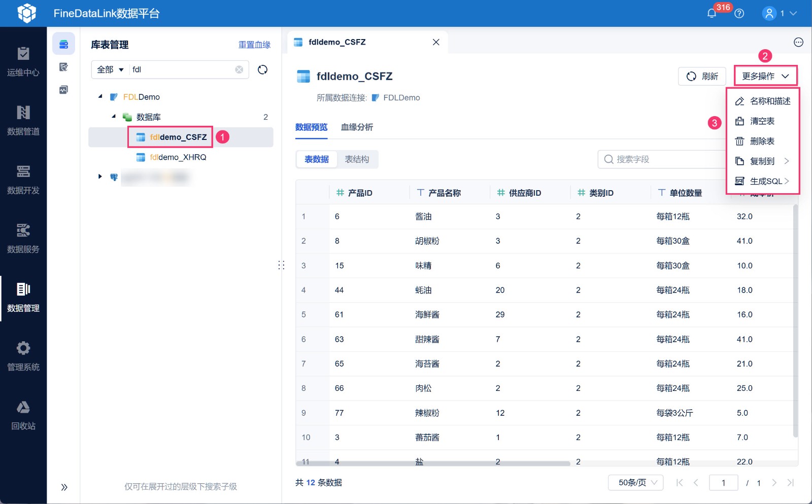Switch to the 血缘分析 tab
Screen dimensions: 812x504
click(x=357, y=127)
